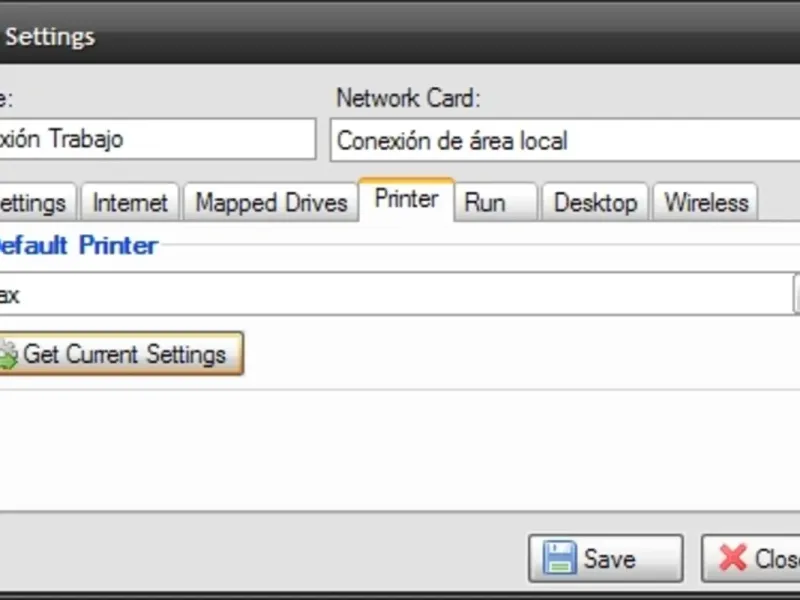Image resolution: width=800 pixels, height=600 pixels.
Task: Switch to the Internet tab
Action: tap(130, 202)
